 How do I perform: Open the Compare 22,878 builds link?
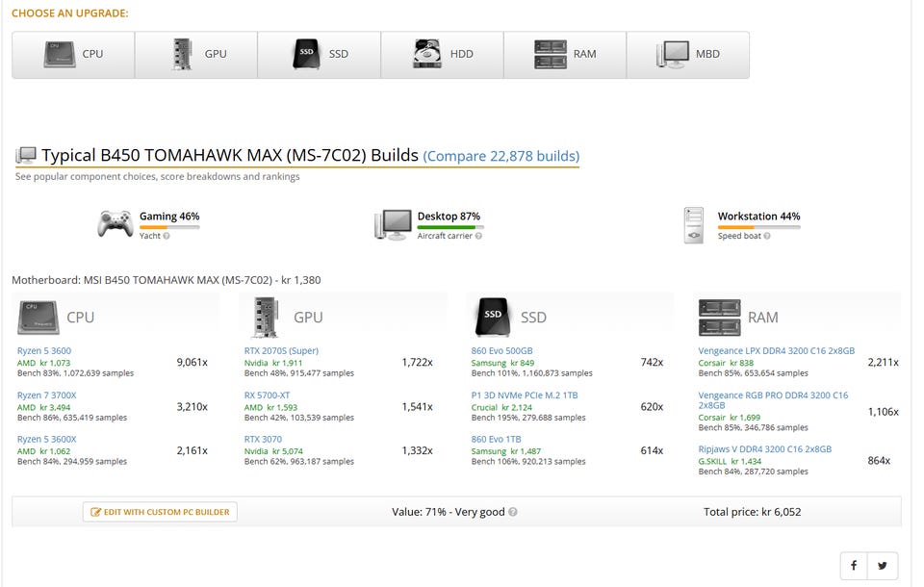point(500,156)
